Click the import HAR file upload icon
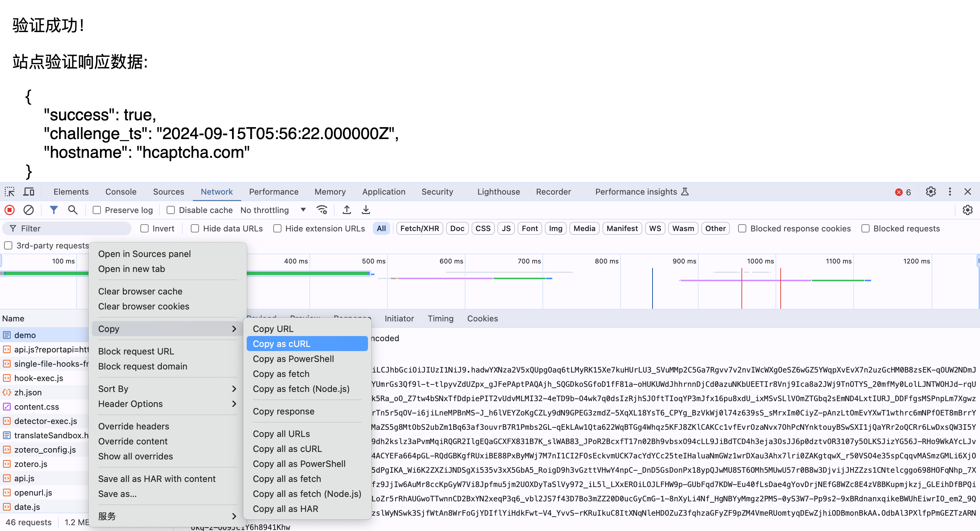Image resolution: width=980 pixels, height=531 pixels. [x=347, y=210]
